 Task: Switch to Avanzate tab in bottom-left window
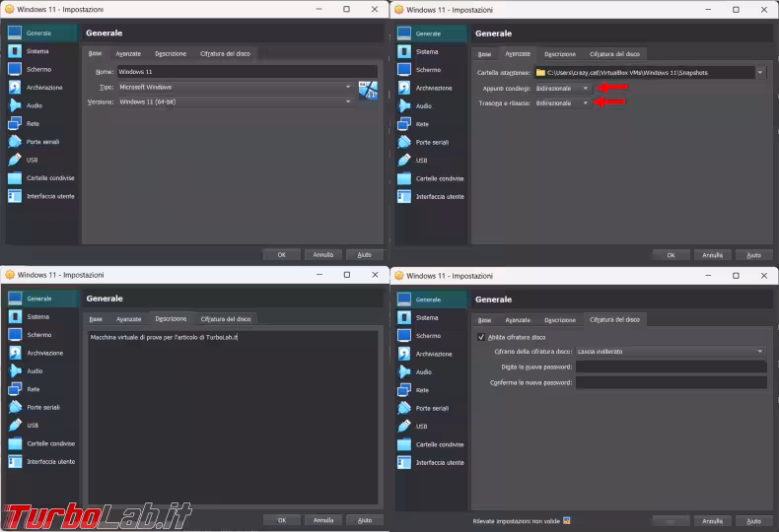coord(128,319)
